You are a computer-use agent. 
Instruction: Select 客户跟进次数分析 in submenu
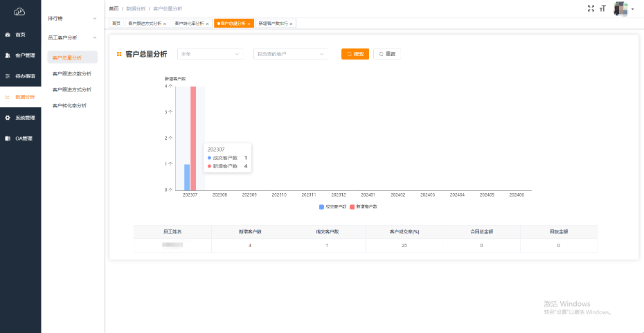(72, 73)
